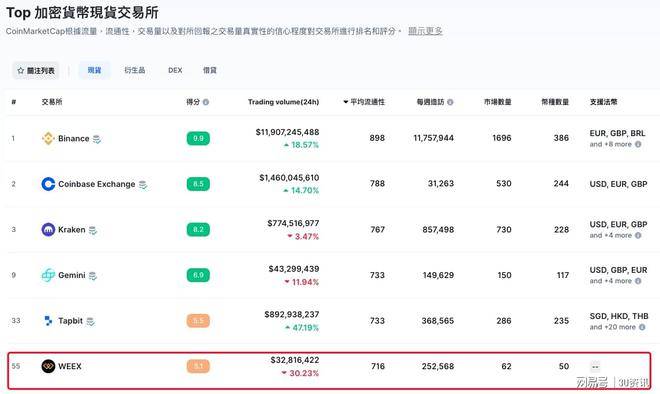Image resolution: width=660 pixels, height=394 pixels.
Task: Click the WEEX logo icon
Action: pyautogui.click(x=48, y=366)
